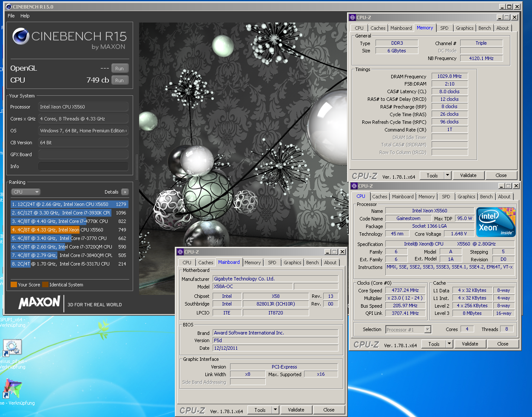532x417 pixels.
Task: Click the motherboard Model value X58A-OC
Action: pyautogui.click(x=252, y=286)
